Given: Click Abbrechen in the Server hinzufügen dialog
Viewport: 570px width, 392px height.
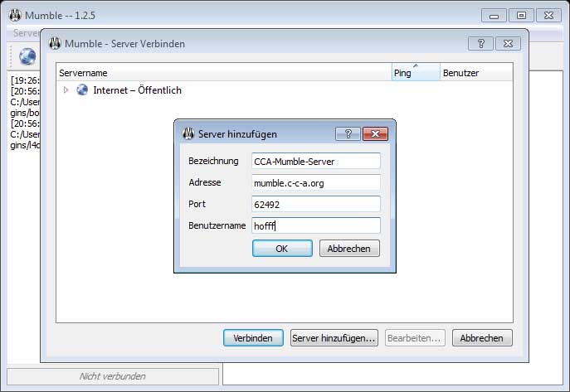Looking at the screenshot, I should (x=349, y=249).
